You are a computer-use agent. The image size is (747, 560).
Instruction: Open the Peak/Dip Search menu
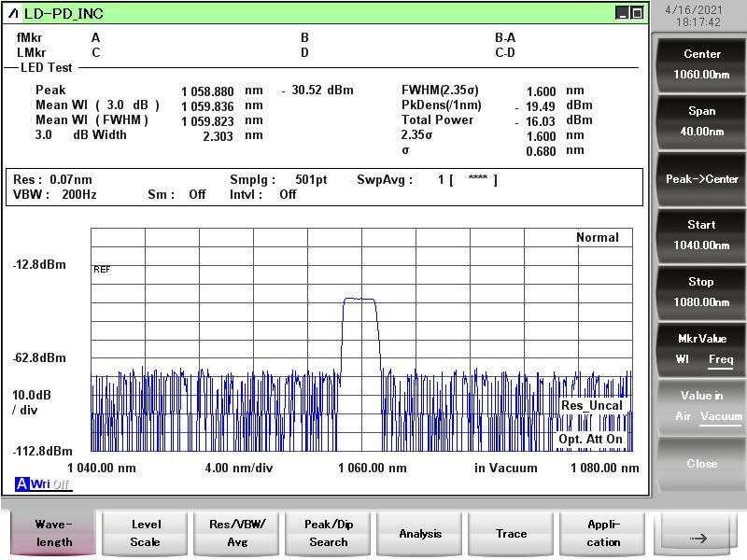click(x=328, y=533)
